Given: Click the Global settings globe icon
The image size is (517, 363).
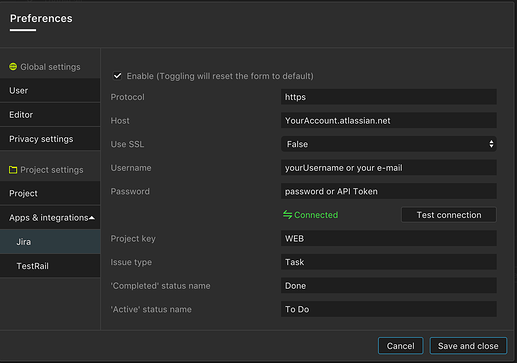Looking at the screenshot, I should point(13,67).
